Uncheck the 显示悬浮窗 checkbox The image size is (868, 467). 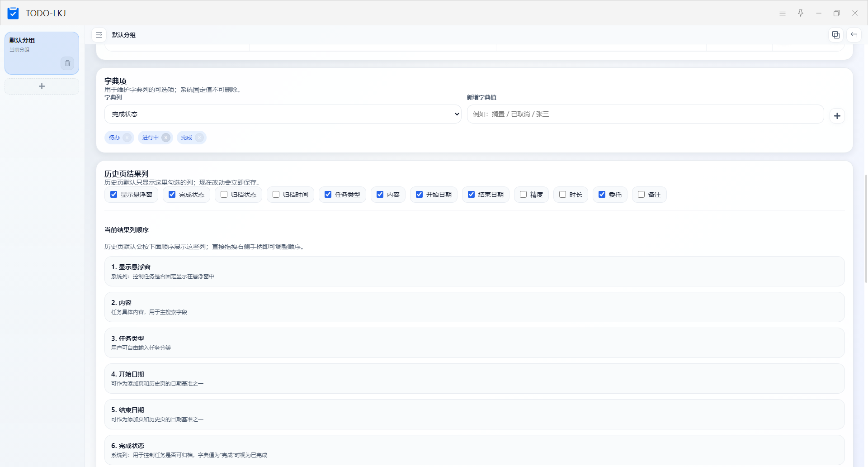pos(114,195)
